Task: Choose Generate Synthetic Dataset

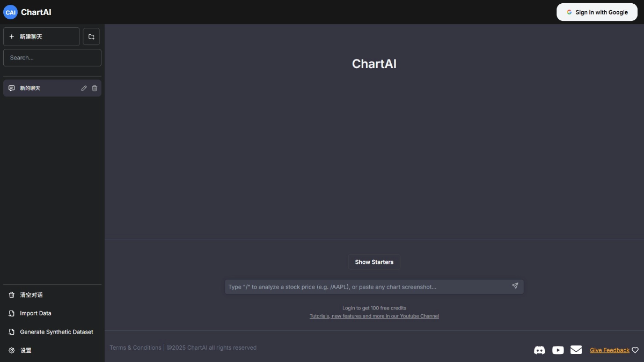Action: coord(52,332)
